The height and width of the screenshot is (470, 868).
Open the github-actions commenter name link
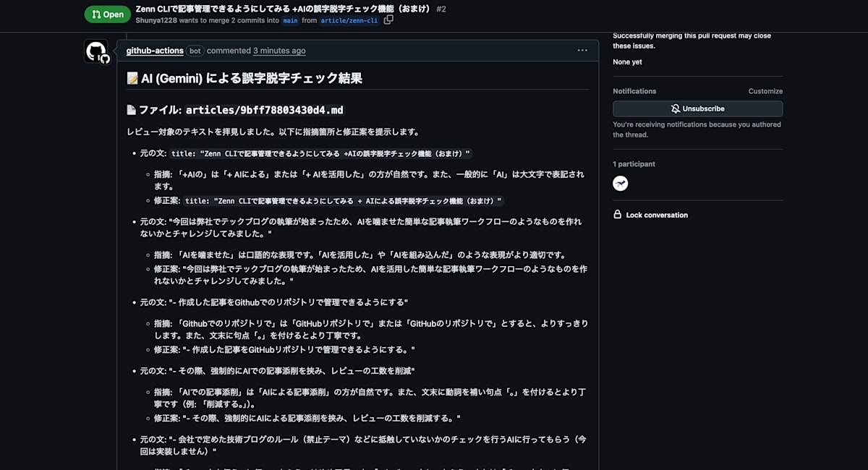click(155, 51)
